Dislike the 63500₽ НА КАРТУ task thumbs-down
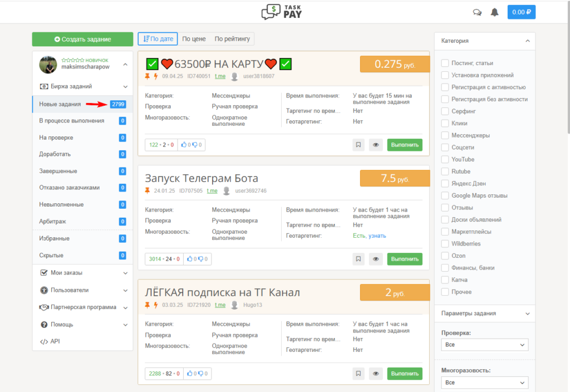Screen dimensions: 570x392 (195, 145)
